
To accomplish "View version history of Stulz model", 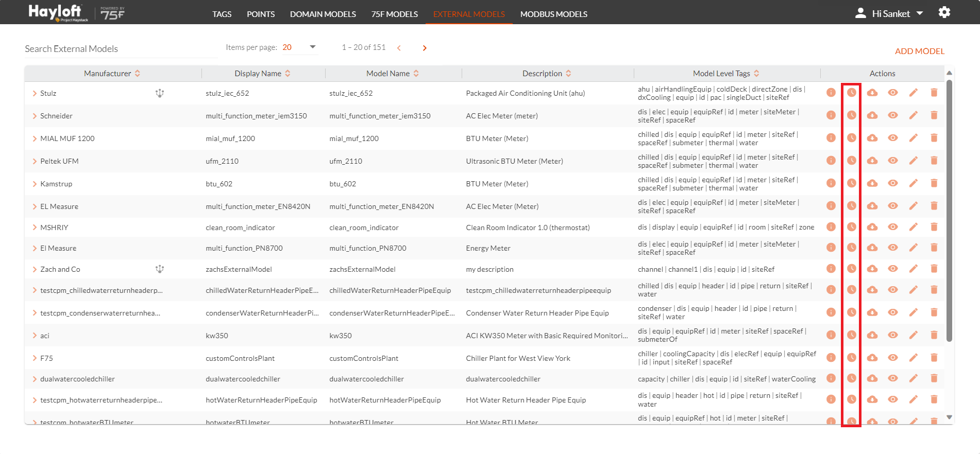I will (x=852, y=93).
